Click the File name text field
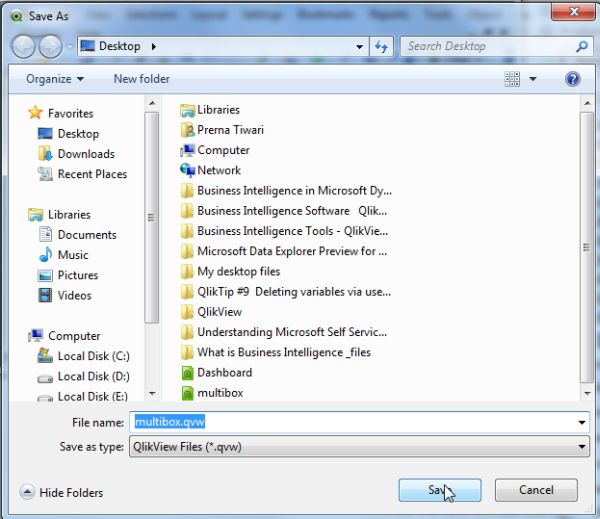600x519 pixels. coord(352,422)
